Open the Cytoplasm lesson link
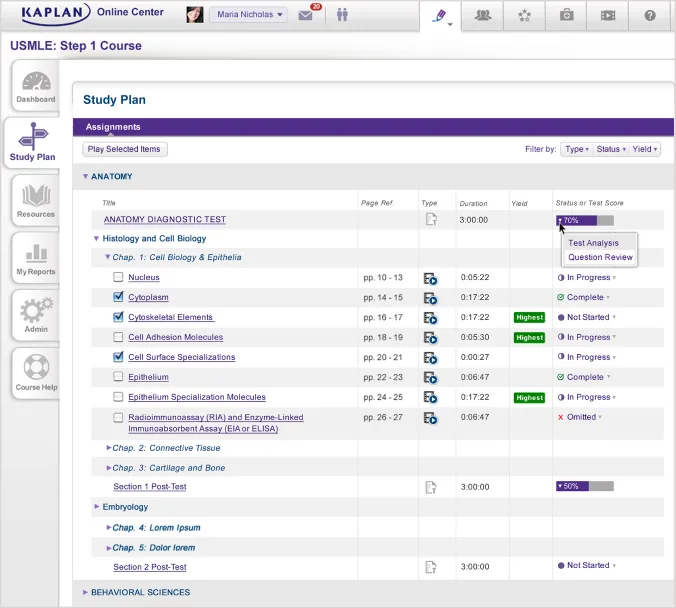The image size is (676, 608). click(x=148, y=297)
